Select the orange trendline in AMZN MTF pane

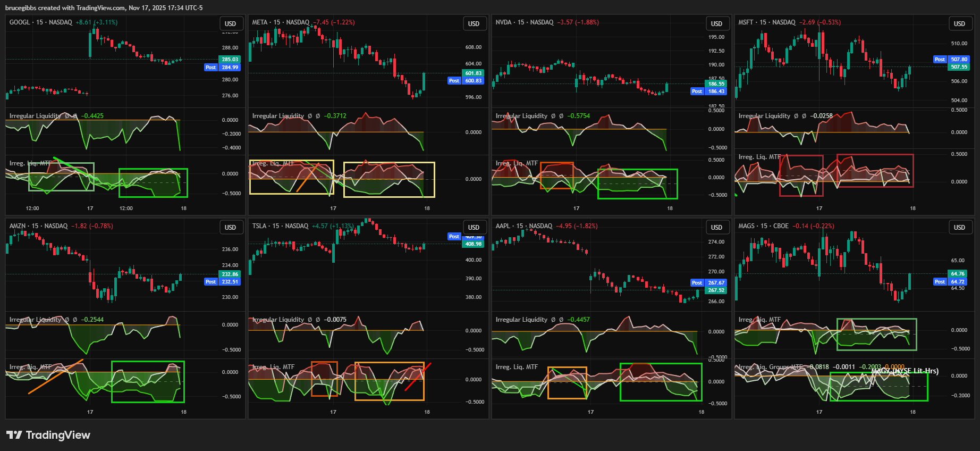(x=56, y=377)
